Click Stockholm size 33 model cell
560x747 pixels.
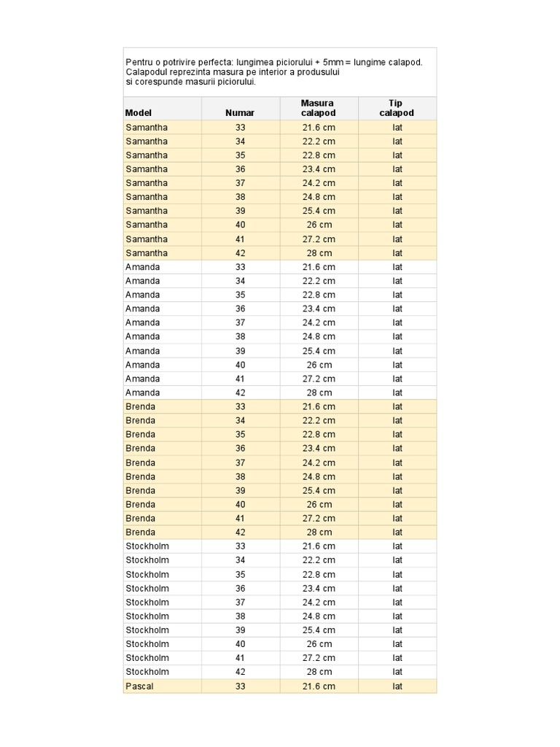point(163,546)
